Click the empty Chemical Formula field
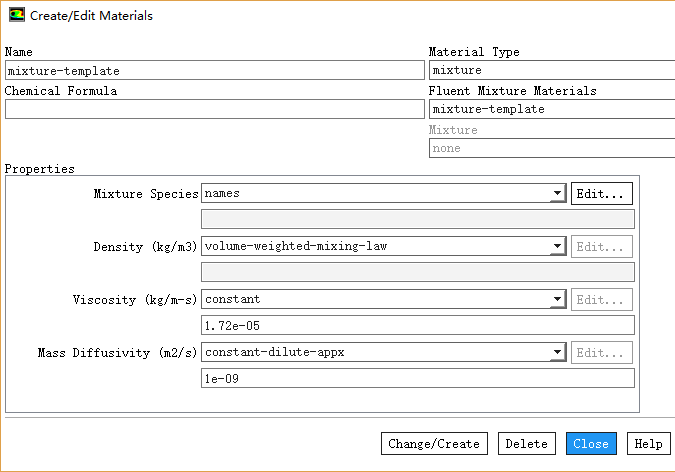 tap(214, 110)
